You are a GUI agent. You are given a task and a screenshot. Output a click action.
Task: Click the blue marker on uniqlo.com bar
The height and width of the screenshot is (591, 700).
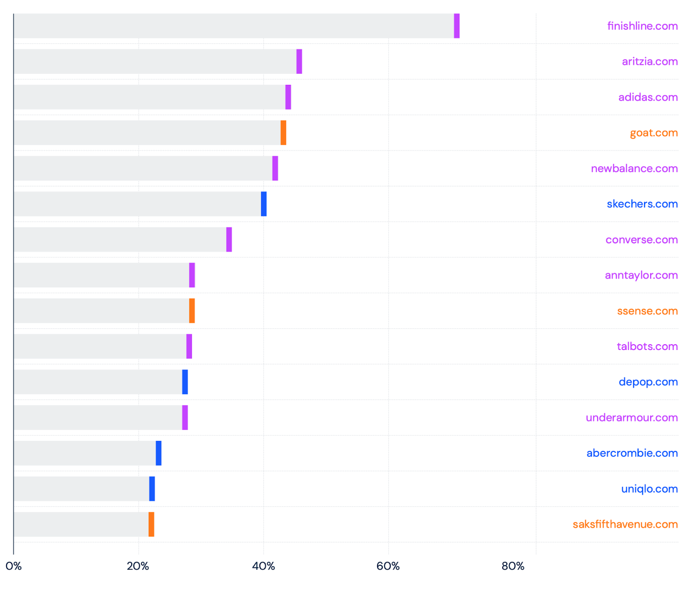(152, 489)
